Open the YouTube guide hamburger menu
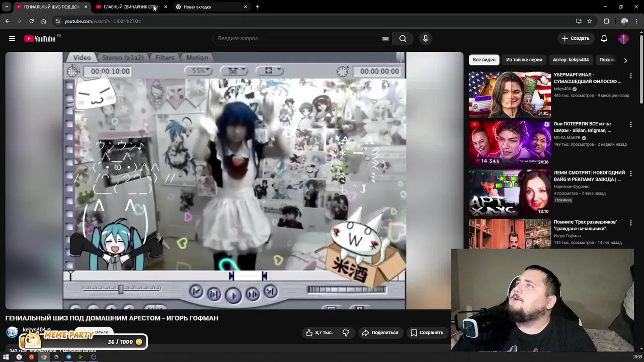Viewport: 644px width, 362px height. click(12, 38)
